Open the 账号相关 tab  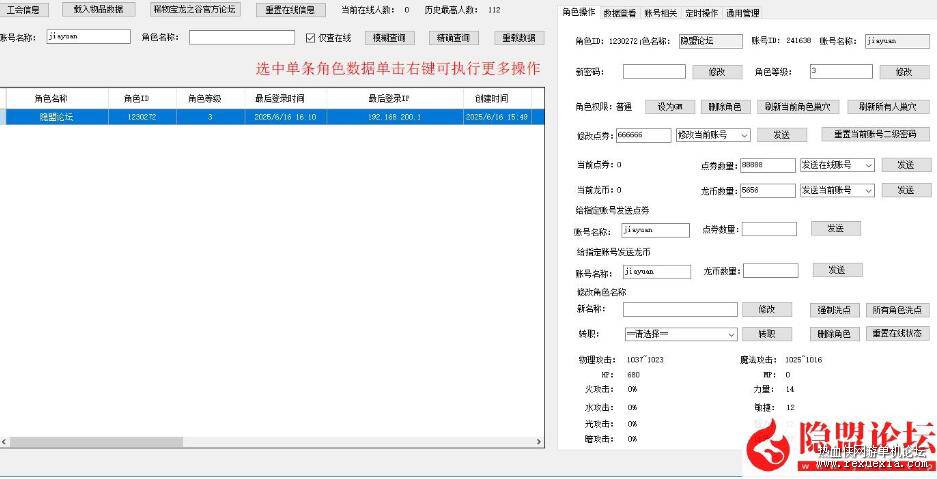coord(660,13)
